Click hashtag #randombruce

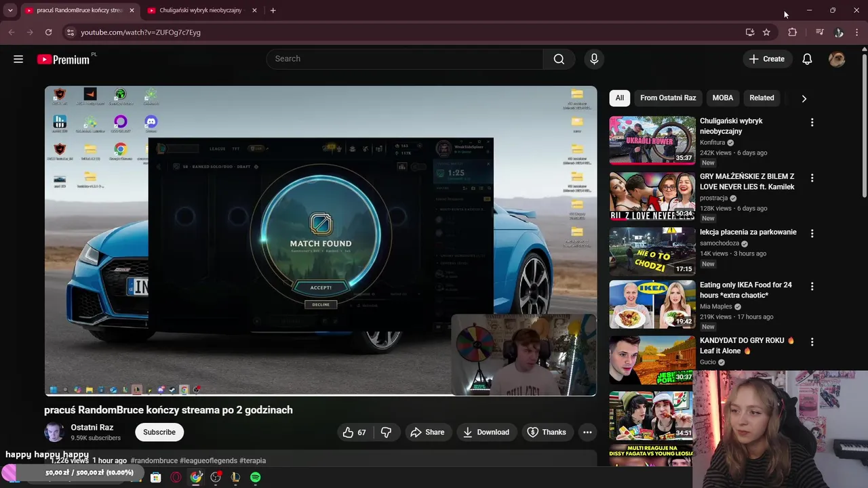tap(154, 461)
